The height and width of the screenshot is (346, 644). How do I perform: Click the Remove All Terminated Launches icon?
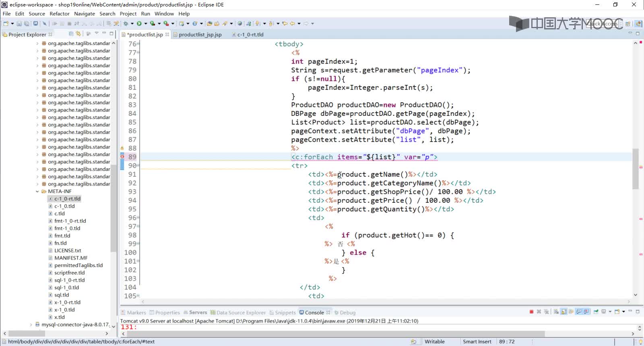click(x=546, y=312)
